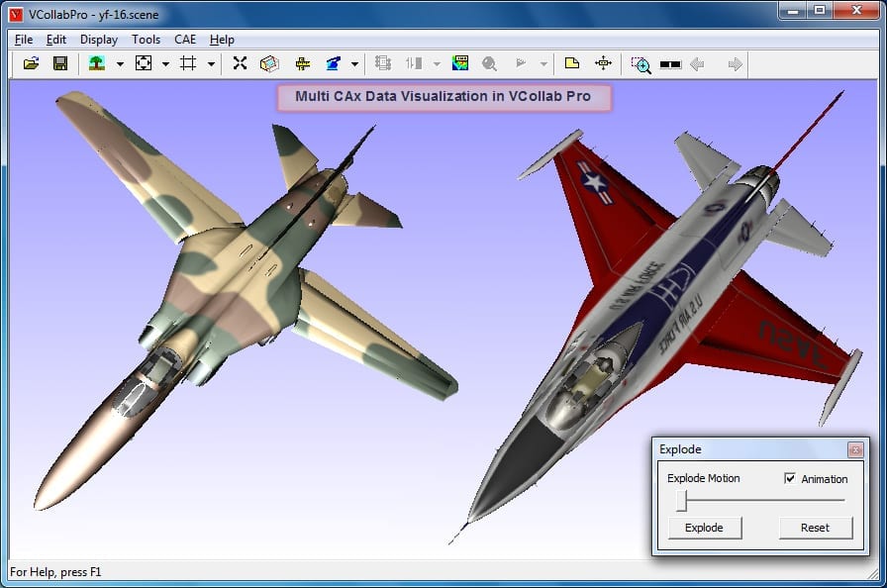The image size is (887, 588).
Task: Open the colorful CAE contour plot icon
Action: (x=460, y=63)
